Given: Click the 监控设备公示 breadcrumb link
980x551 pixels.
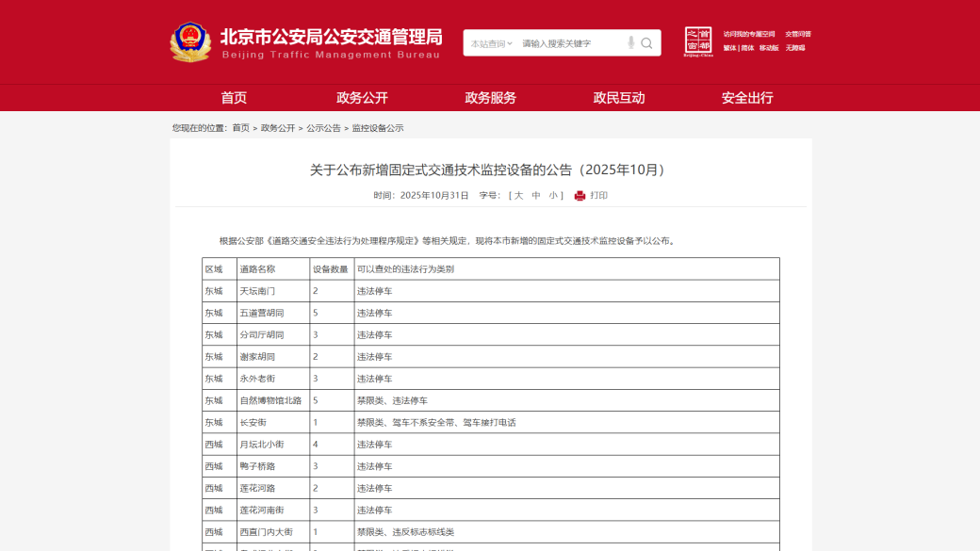Looking at the screenshot, I should 379,126.
